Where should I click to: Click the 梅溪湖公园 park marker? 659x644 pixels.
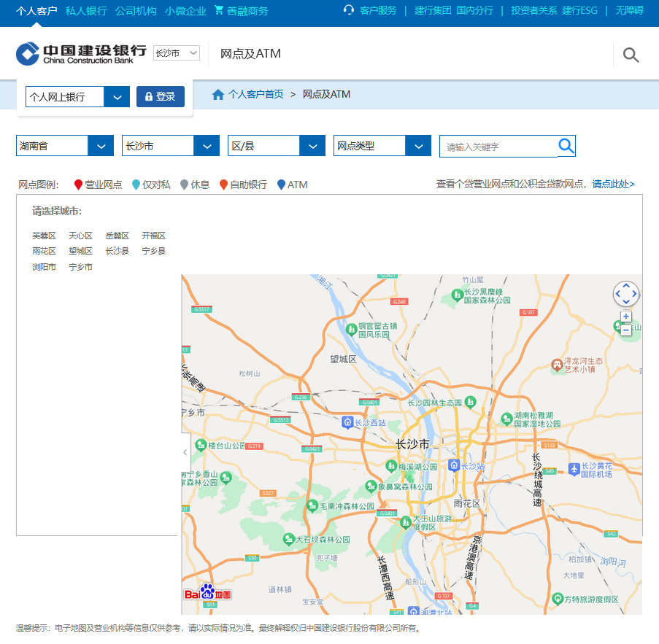click(391, 465)
